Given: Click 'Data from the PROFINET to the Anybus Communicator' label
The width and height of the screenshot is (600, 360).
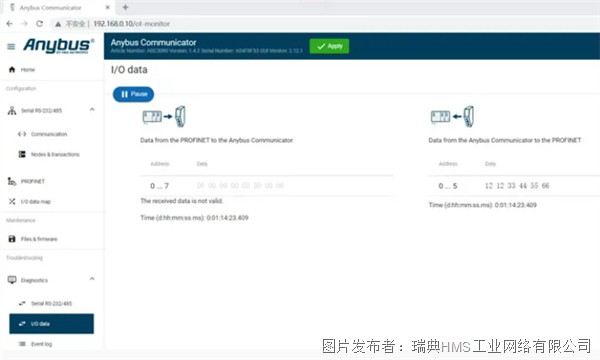Looking at the screenshot, I should (x=217, y=140).
